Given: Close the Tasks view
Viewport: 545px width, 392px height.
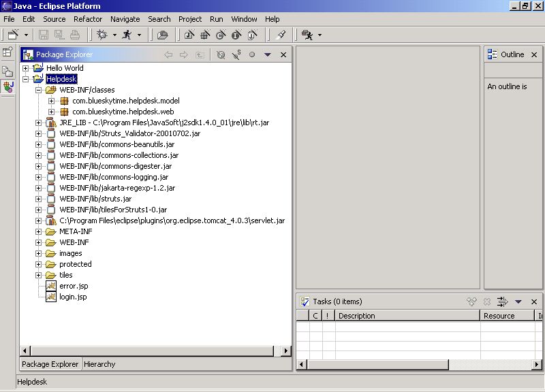Looking at the screenshot, I should (534, 301).
